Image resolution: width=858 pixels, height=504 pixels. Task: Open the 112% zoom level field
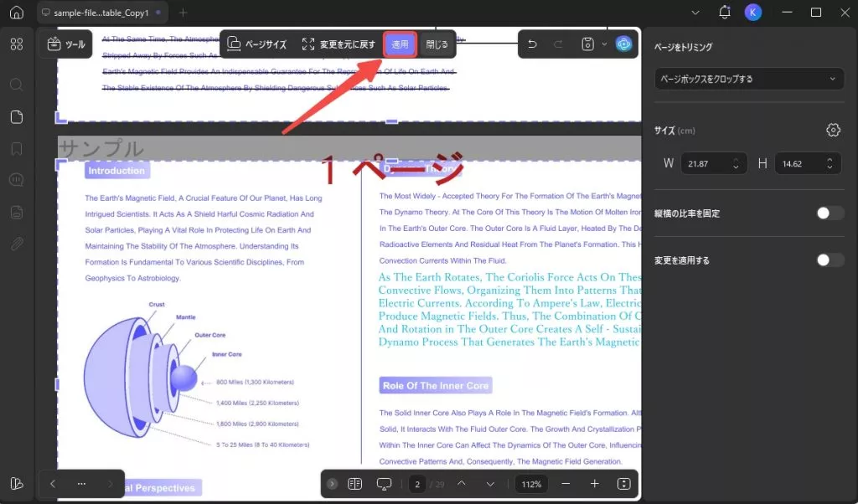[x=531, y=484]
